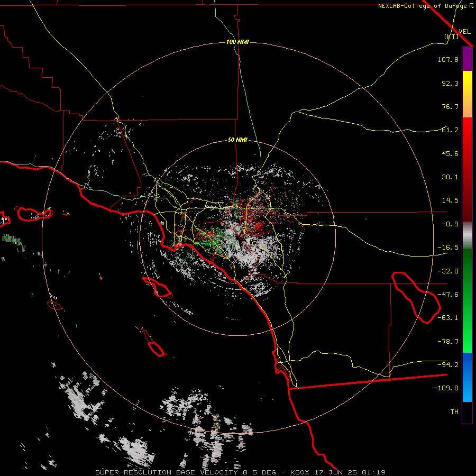Select the red outbound segment of the color bar
Screen dimensions: 476x476
(467, 169)
